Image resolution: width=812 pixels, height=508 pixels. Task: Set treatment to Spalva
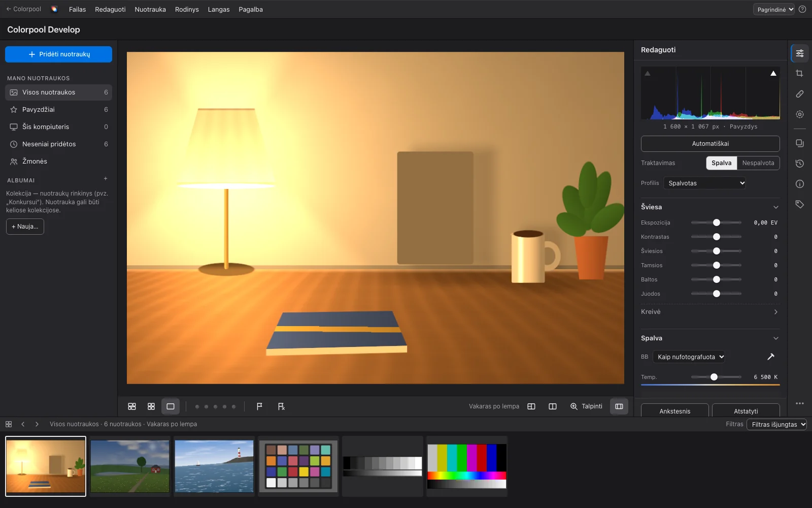pyautogui.click(x=721, y=163)
